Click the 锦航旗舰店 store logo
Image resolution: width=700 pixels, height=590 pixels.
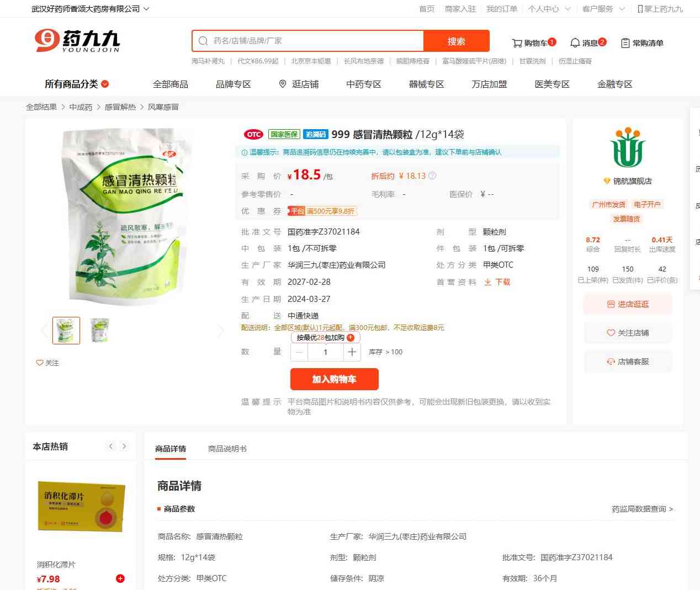(628, 147)
